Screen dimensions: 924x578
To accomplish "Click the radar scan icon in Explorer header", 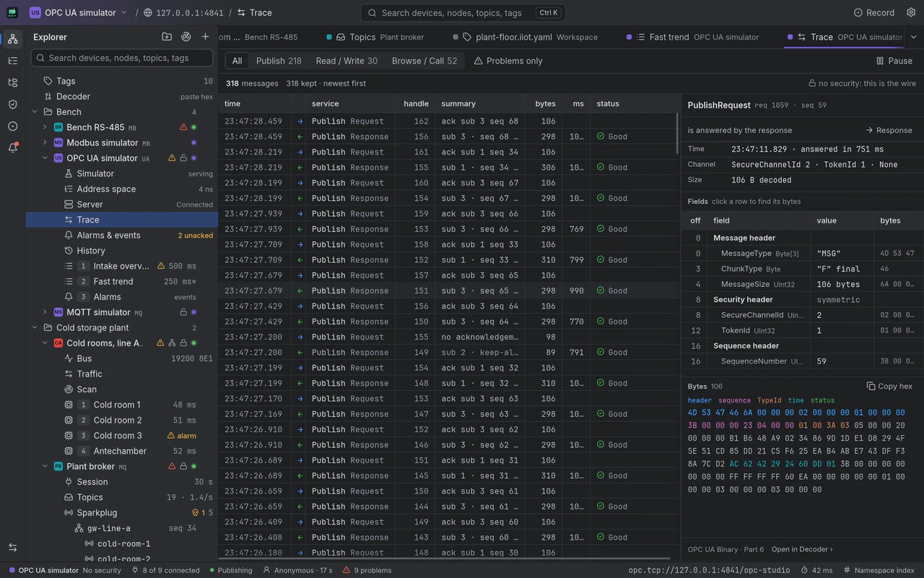I will click(x=186, y=37).
